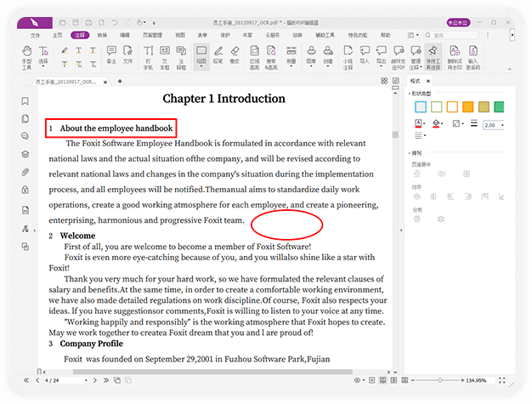Screen dimensions: 532x404
Task: Select the Hand tool (手型工具)
Action: click(x=27, y=57)
